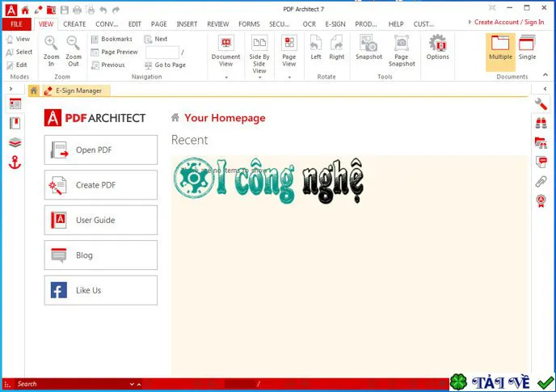
Task: Switch to Single document mode
Action: click(x=527, y=48)
